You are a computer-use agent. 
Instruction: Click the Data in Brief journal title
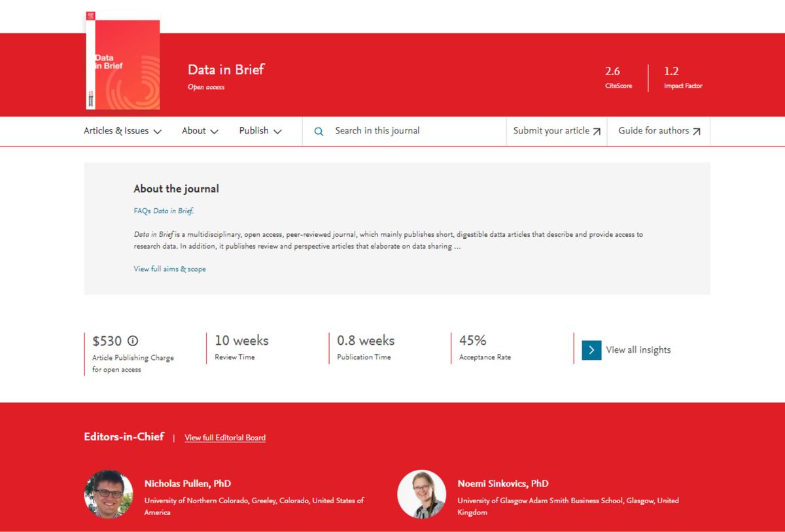click(x=226, y=70)
